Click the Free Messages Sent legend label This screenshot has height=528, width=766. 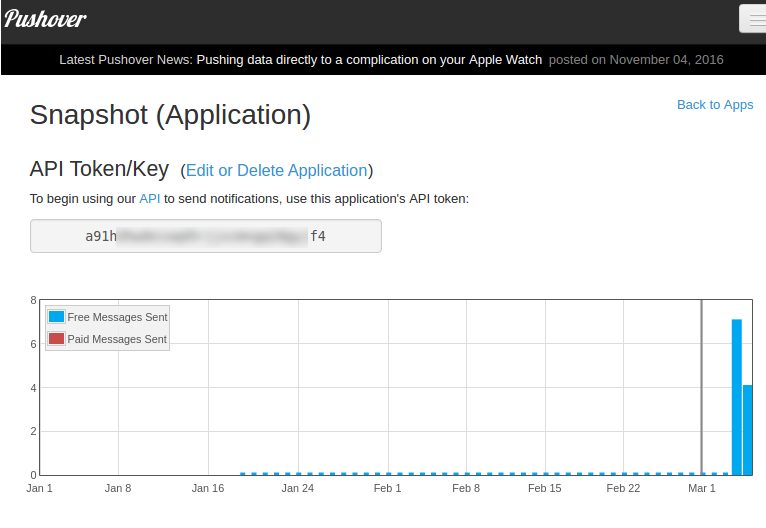[x=117, y=317]
